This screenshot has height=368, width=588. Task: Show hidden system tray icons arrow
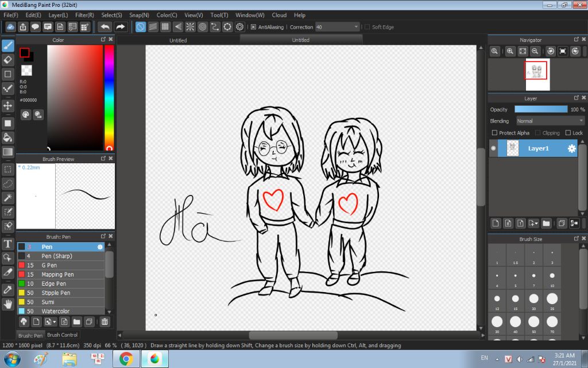497,359
